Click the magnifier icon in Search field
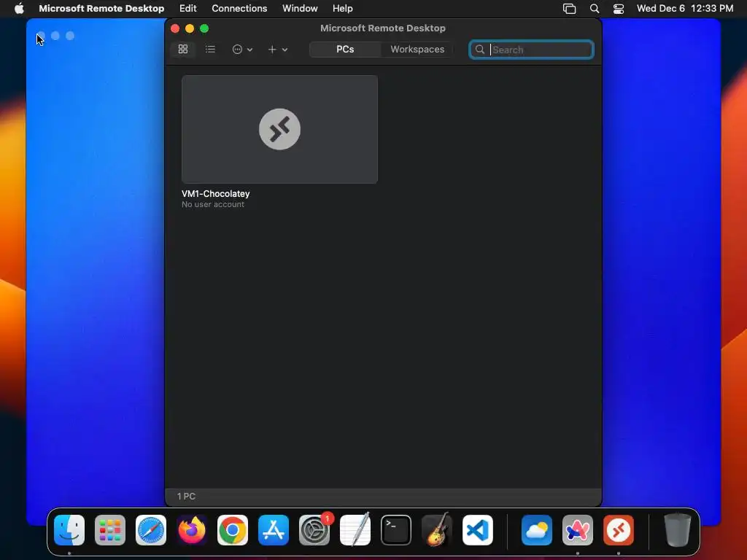Viewport: 747px width, 560px height. tap(480, 50)
